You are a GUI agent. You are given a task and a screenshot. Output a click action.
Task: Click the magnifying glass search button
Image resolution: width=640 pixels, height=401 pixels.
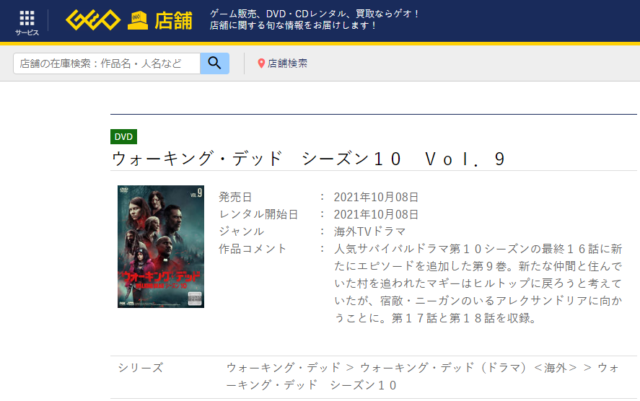[x=214, y=63]
